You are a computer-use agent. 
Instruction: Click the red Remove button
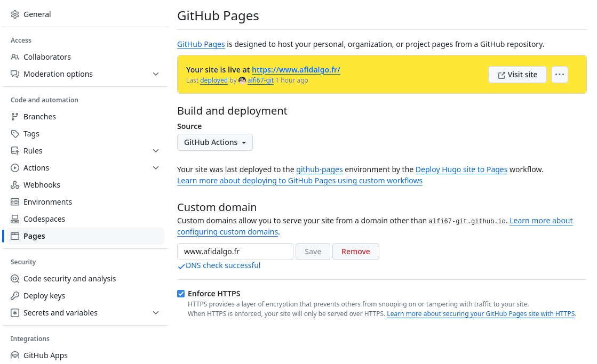(356, 252)
